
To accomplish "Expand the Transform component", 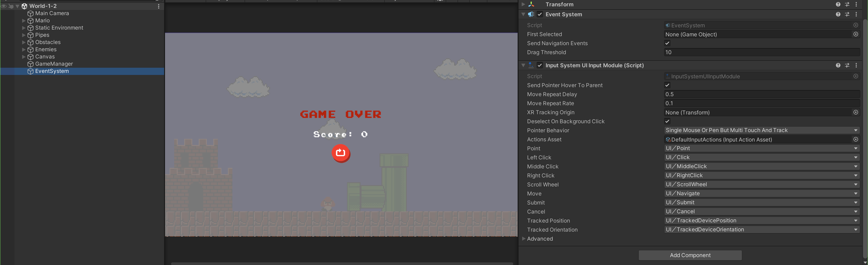I will (x=523, y=4).
